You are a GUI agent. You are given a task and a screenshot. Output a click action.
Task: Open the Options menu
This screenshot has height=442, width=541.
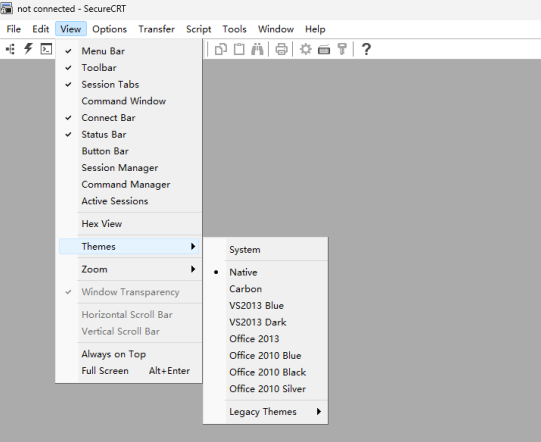[109, 29]
